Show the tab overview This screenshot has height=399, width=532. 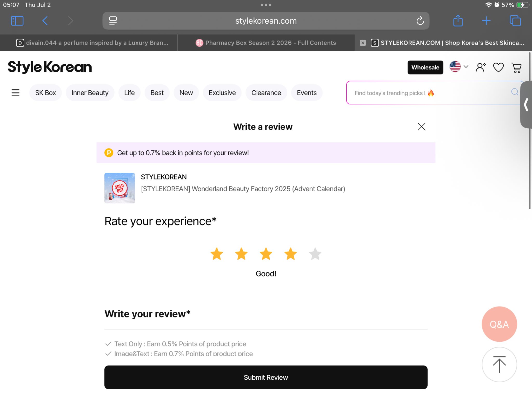click(x=515, y=21)
